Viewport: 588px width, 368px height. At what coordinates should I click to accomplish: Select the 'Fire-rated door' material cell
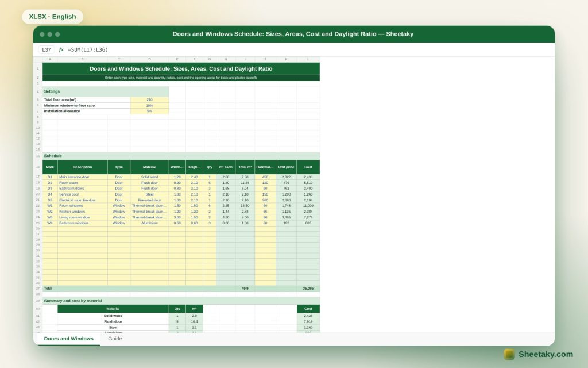[149, 200]
